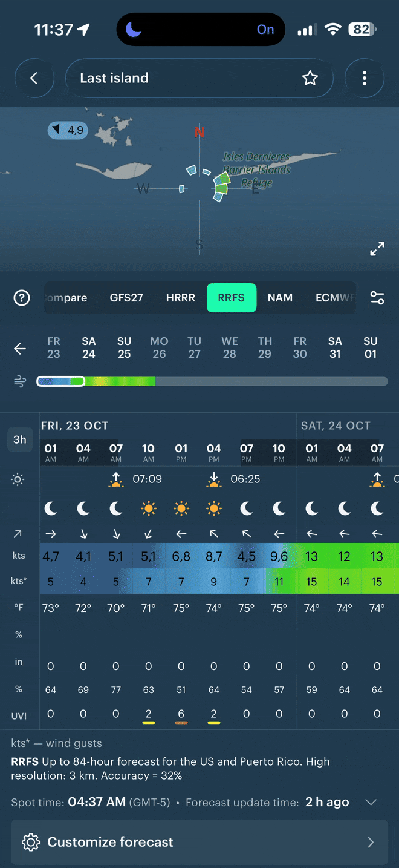
Task: Tap Spot time 04:37 AM text
Action: click(x=91, y=803)
